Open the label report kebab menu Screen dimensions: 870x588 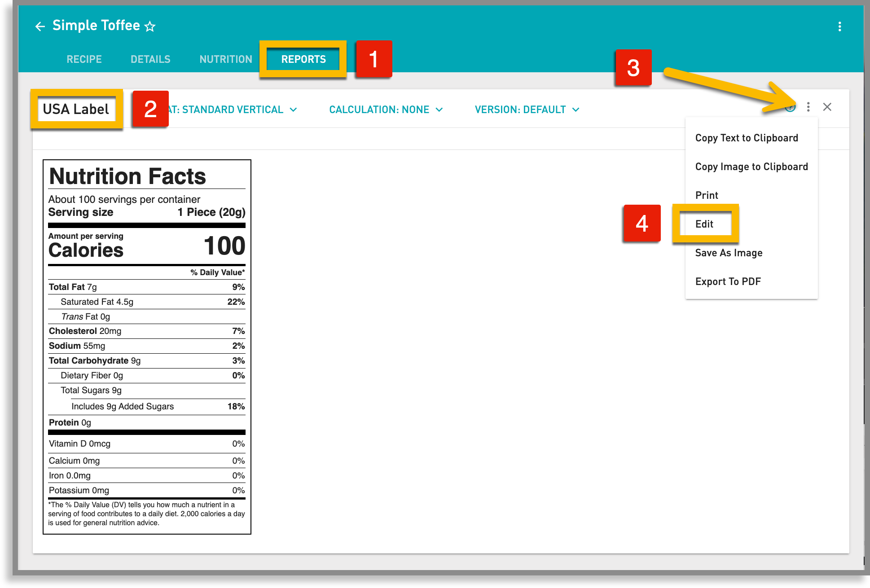(808, 108)
